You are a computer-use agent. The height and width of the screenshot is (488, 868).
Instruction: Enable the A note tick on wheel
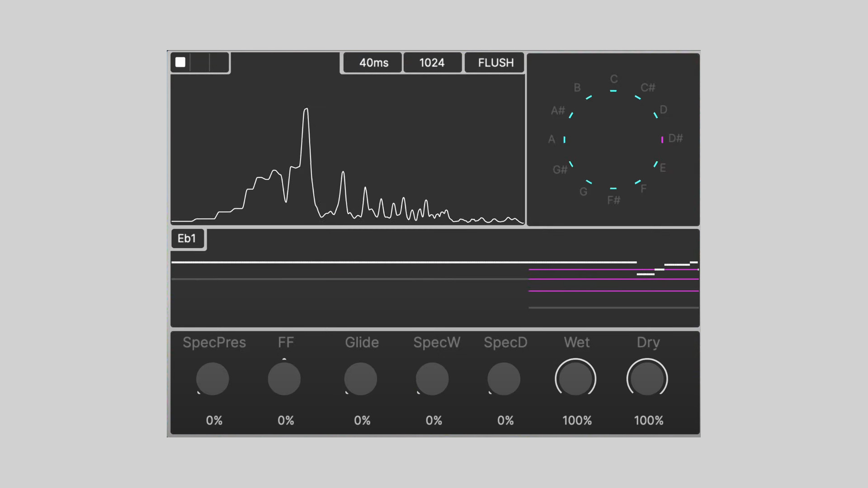(x=564, y=140)
